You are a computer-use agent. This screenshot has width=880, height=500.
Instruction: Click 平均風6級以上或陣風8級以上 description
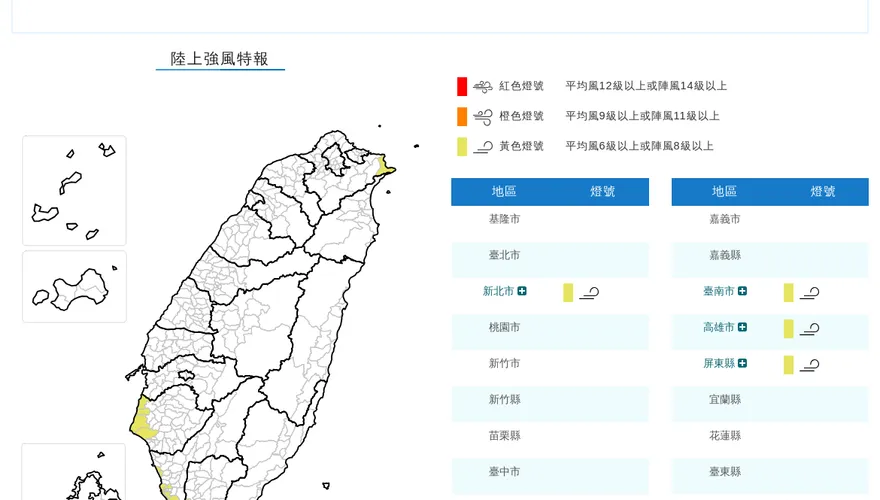tap(639, 146)
